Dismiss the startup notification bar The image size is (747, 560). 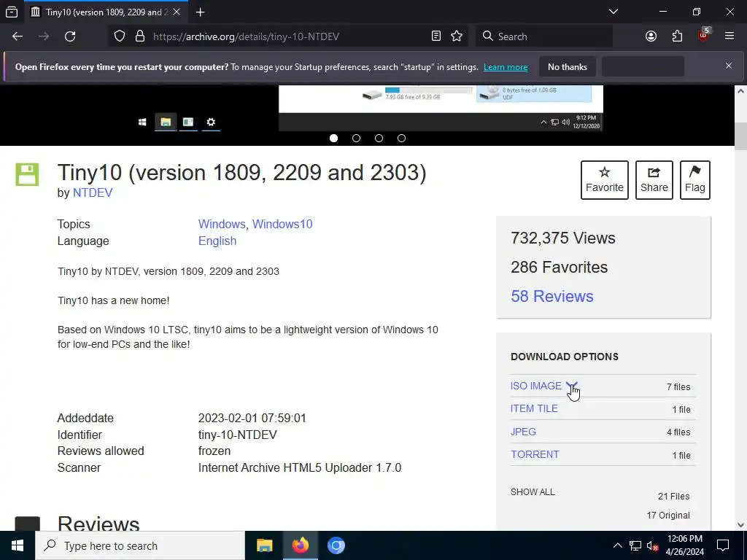729,66
